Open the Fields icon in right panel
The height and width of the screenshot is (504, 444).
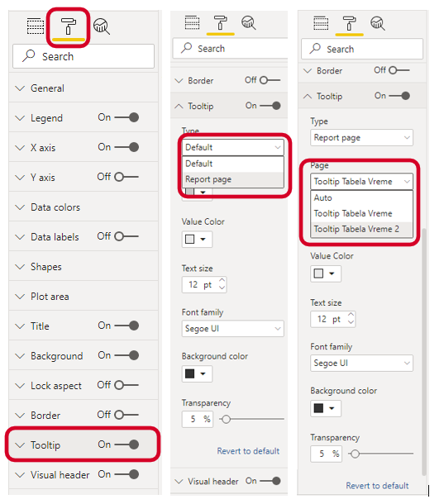[321, 23]
